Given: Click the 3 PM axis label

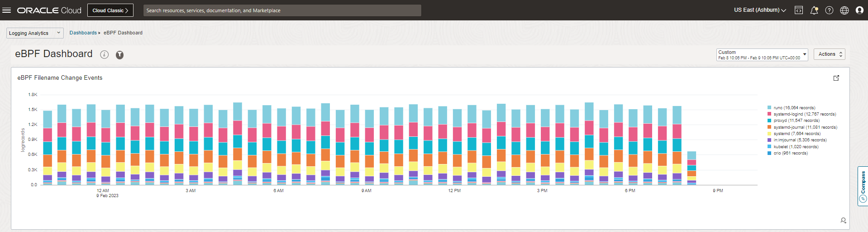Looking at the screenshot, I should [x=542, y=191].
